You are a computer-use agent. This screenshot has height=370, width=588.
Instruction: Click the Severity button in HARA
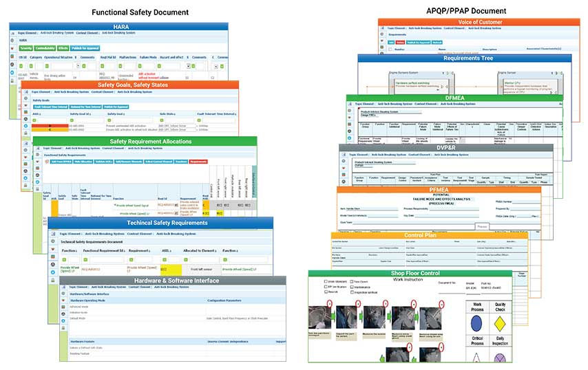tap(26, 48)
